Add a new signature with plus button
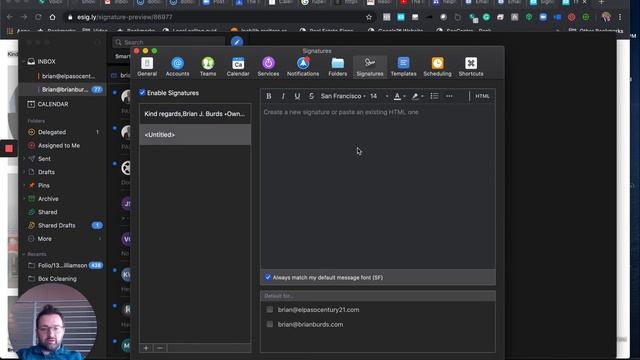Viewport: 640px width, 360px height. click(x=146, y=348)
